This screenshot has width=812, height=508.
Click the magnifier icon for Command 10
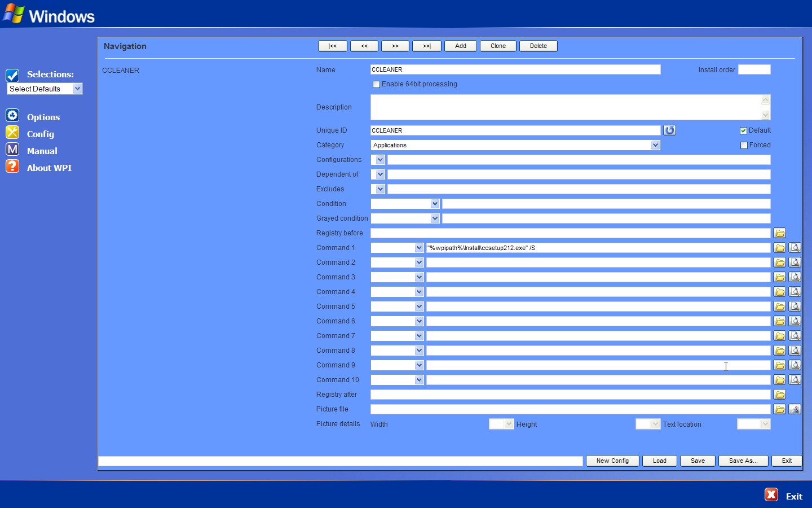click(x=795, y=380)
